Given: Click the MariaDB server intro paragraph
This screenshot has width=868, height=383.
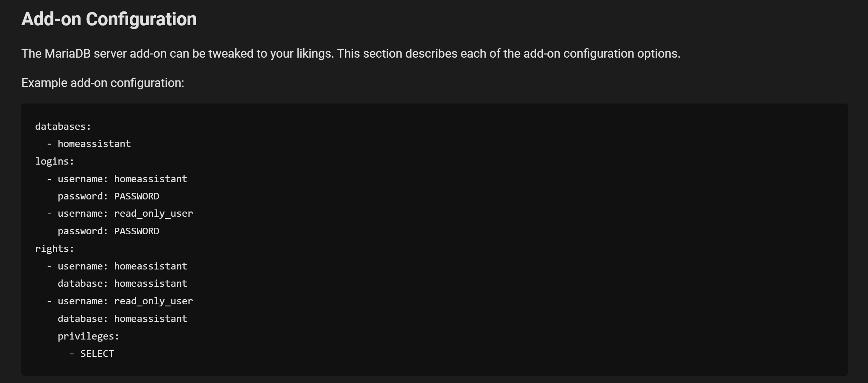Looking at the screenshot, I should click(x=351, y=53).
